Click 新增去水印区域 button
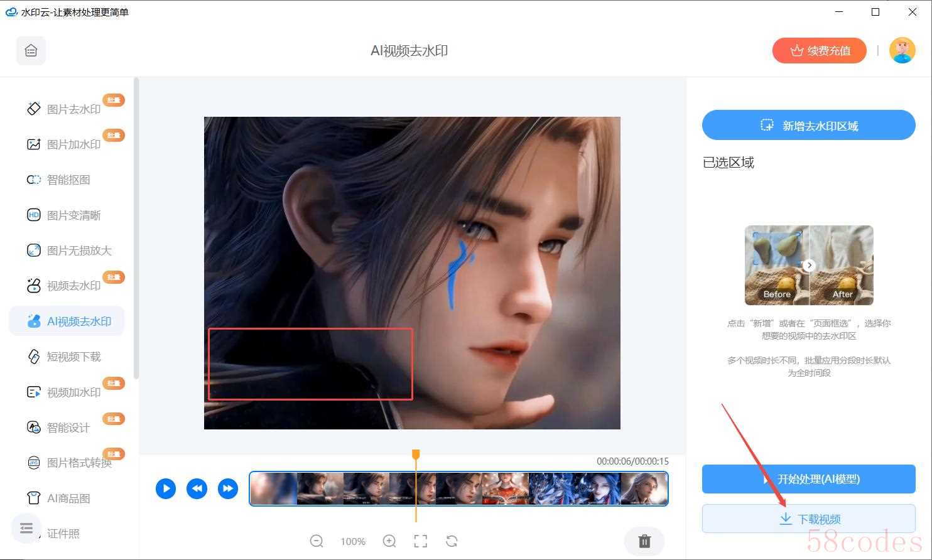This screenshot has height=560, width=932. coord(809,126)
